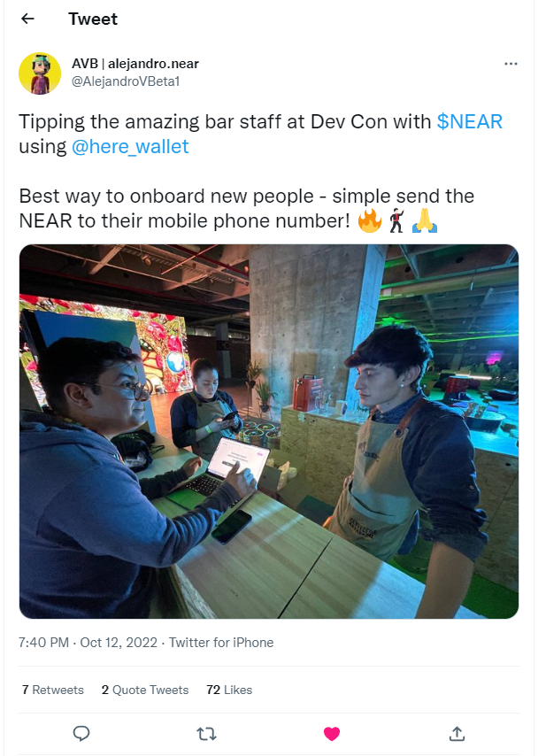Open the @here_wallet mention link
This screenshot has height=756, width=546.
click(x=130, y=146)
